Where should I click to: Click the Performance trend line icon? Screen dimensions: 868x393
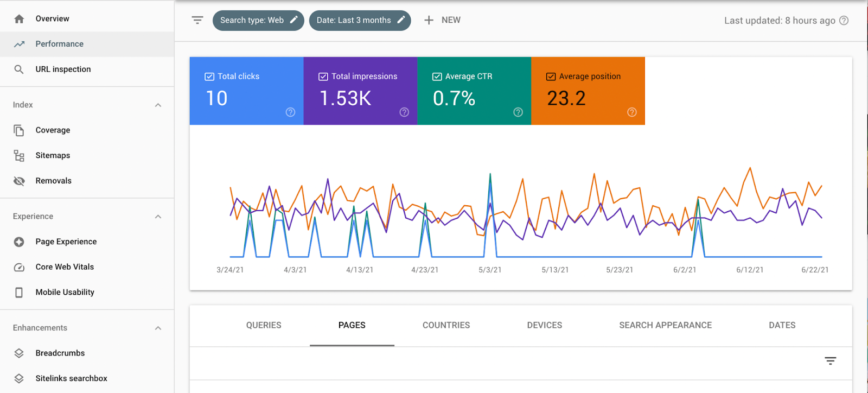pyautogui.click(x=19, y=44)
